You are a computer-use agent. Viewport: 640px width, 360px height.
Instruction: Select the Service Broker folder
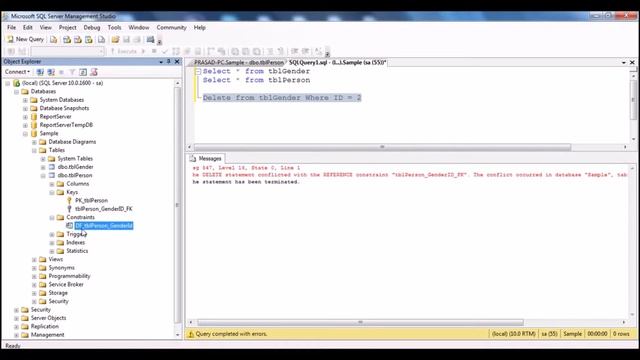(66, 284)
